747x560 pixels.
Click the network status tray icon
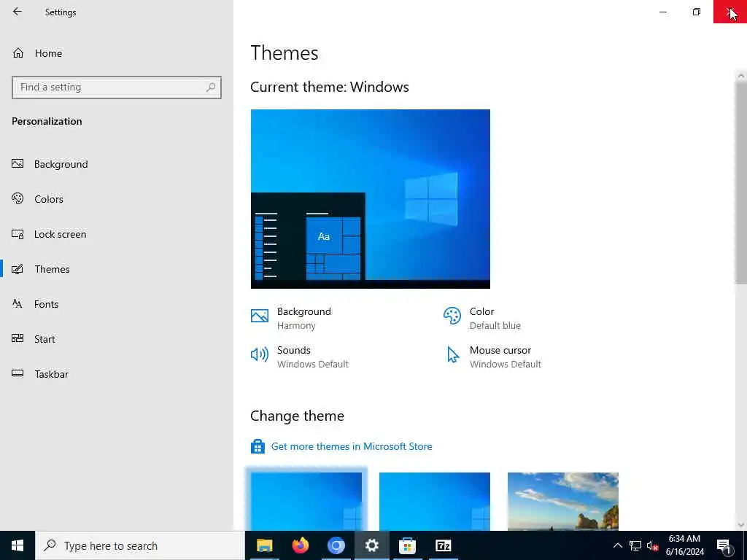coord(635,545)
